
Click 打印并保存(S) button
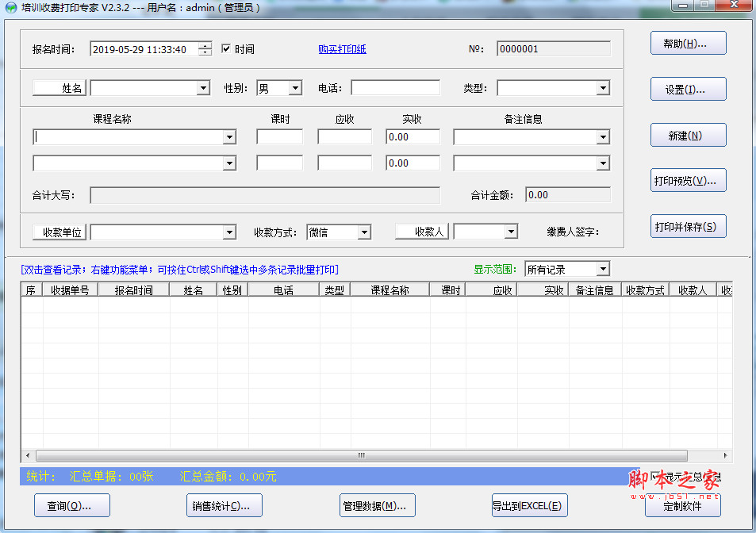688,227
